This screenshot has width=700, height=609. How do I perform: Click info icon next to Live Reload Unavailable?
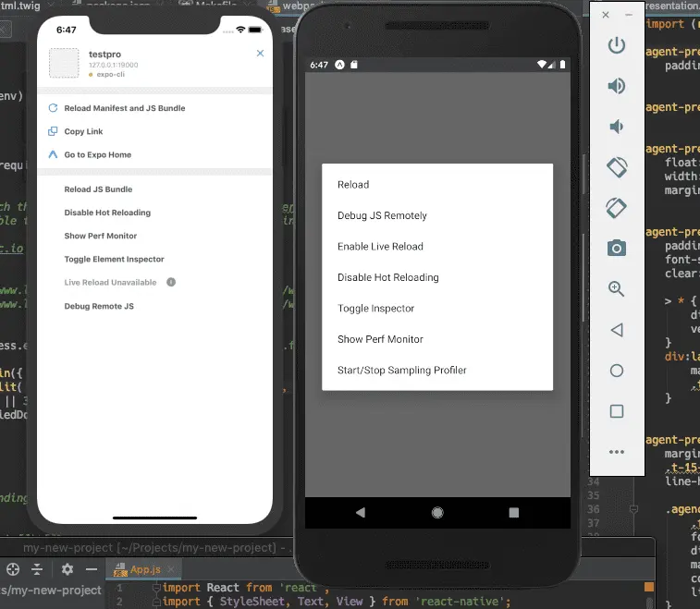click(x=171, y=282)
